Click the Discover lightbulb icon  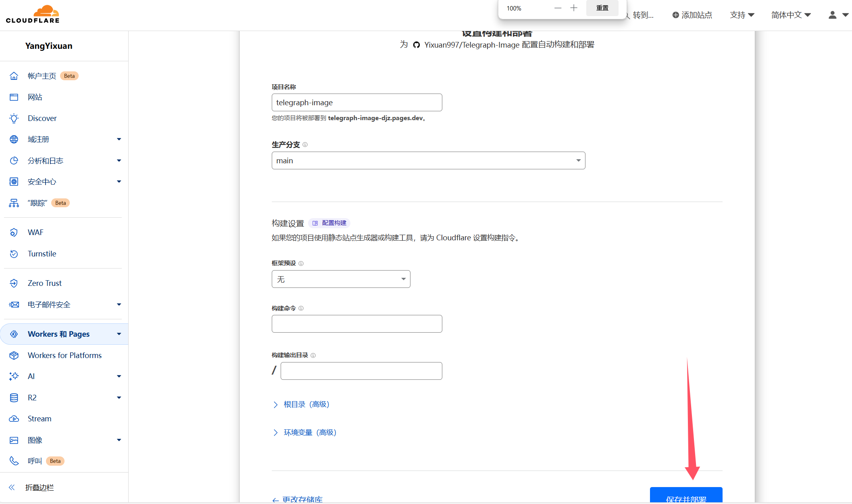(x=14, y=118)
